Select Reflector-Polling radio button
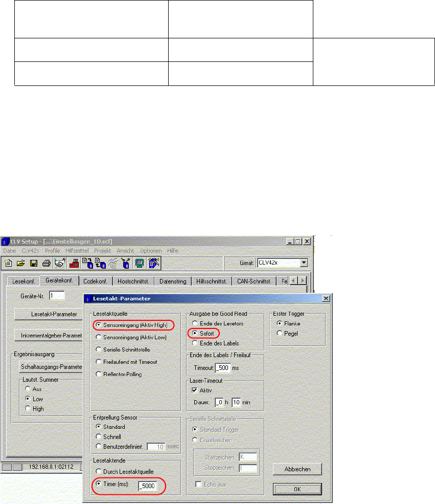The height and width of the screenshot is (504, 435). (99, 374)
